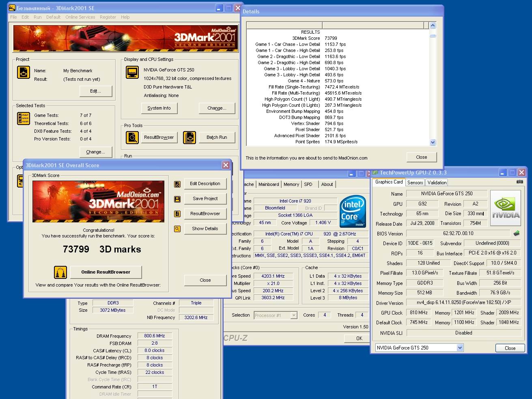Open the Edit menu in 3DMark2001
This screenshot has width=532, height=399.
(25, 17)
